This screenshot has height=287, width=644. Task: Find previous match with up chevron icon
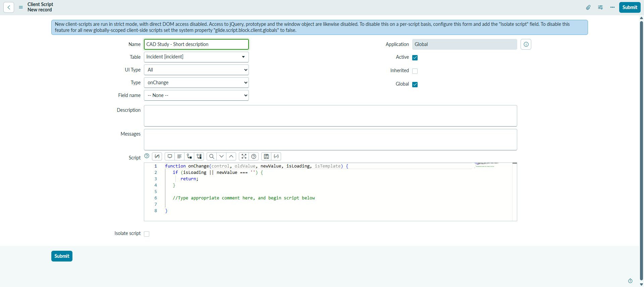(x=231, y=156)
